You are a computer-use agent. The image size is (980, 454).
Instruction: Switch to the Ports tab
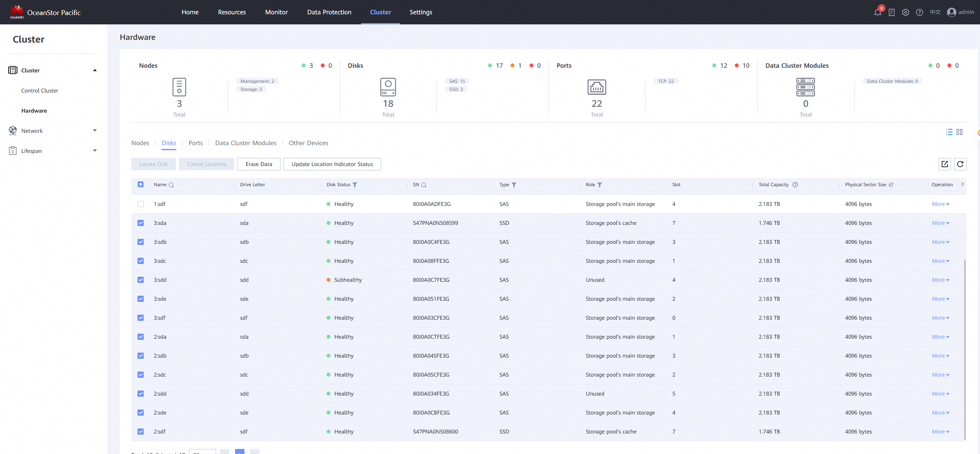pos(196,143)
